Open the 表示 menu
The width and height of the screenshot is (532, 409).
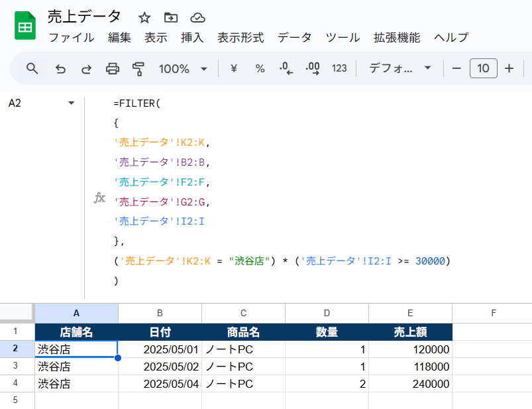[x=156, y=38]
